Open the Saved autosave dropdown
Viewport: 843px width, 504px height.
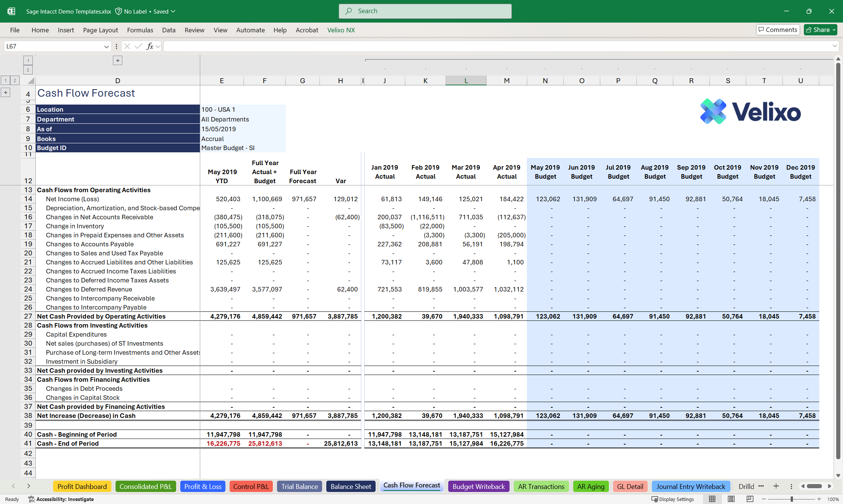[x=172, y=11]
